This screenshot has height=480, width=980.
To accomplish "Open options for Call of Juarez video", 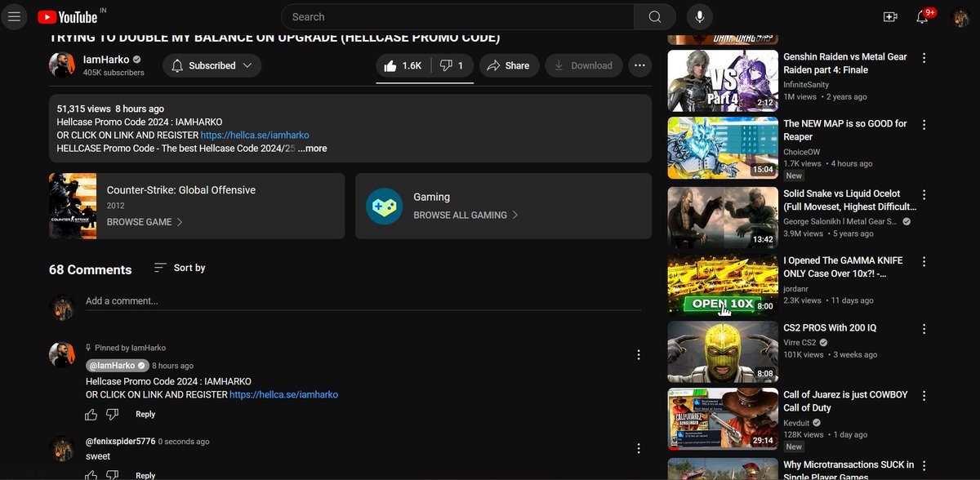I will (x=924, y=396).
